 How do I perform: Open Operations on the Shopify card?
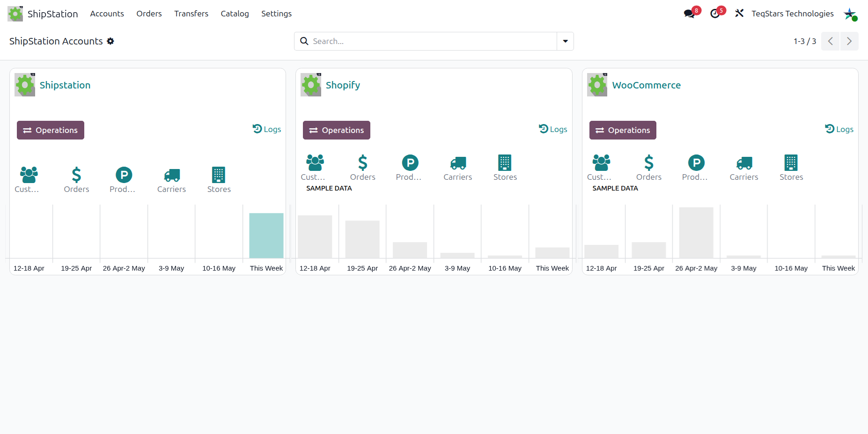337,130
